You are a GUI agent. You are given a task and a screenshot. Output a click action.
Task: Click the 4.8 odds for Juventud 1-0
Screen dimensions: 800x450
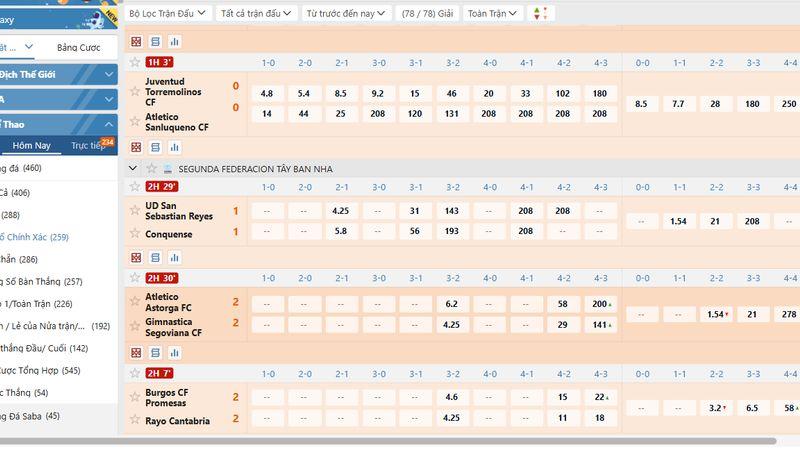click(267, 93)
